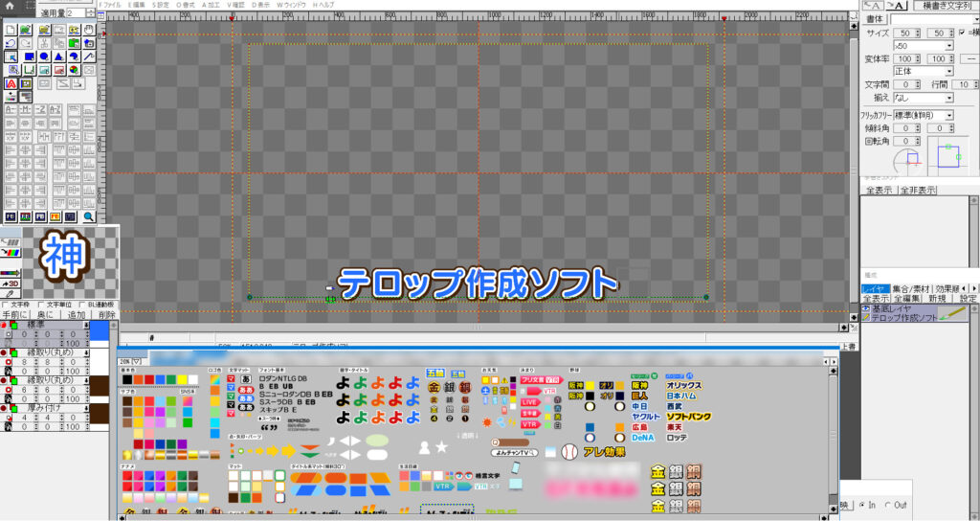Expand the 厚み付け effect type arrow
Screen dimensions: 980x521
(x=86, y=408)
